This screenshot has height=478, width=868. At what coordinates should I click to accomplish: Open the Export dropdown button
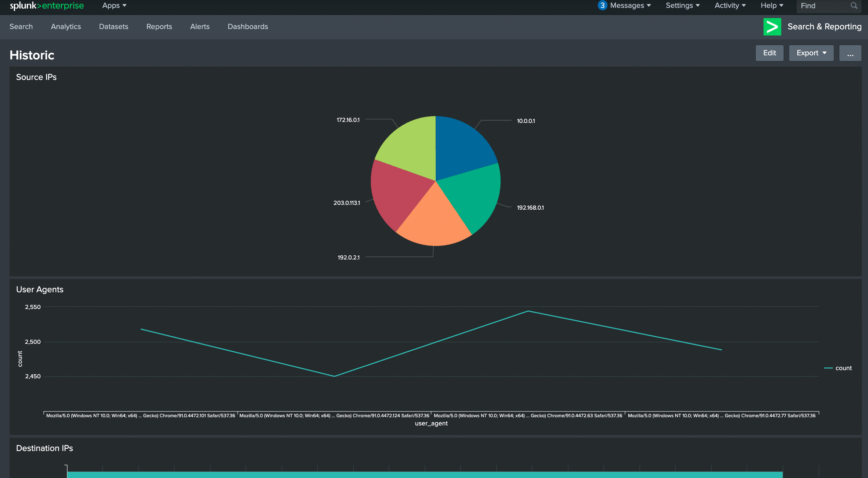[x=811, y=53]
